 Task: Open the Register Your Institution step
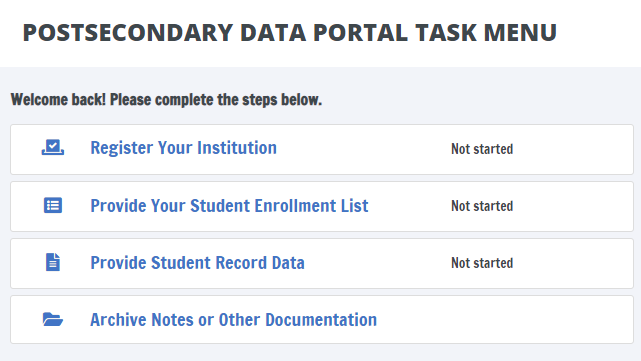click(x=184, y=148)
